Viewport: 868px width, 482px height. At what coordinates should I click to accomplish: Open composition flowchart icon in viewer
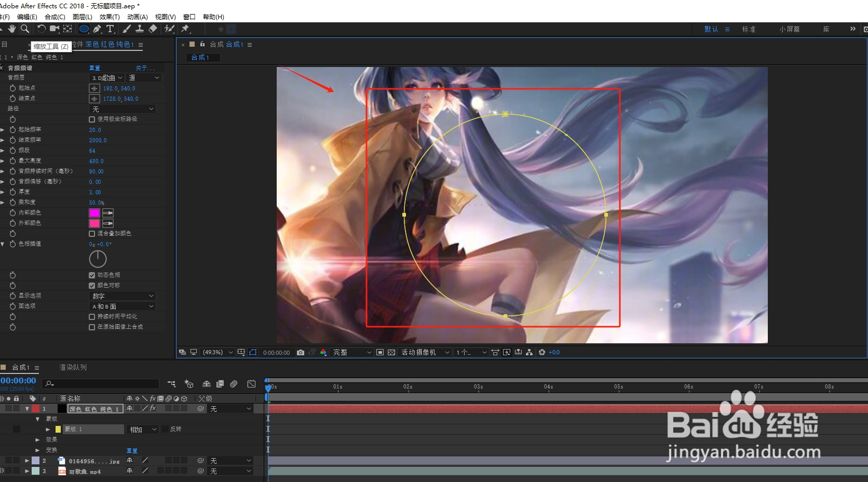(x=530, y=352)
